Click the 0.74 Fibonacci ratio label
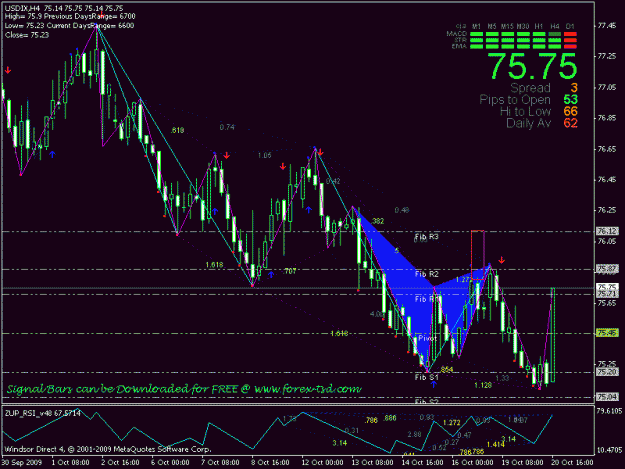This screenshot has width=625, height=469. [x=227, y=127]
